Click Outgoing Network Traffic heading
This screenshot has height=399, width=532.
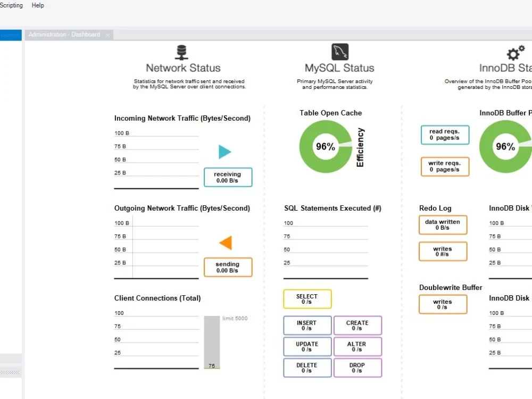pos(182,209)
